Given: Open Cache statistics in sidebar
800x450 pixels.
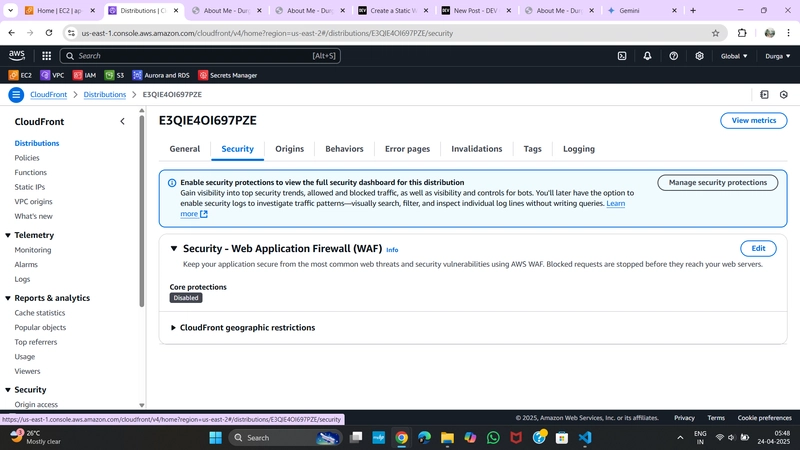Looking at the screenshot, I should click(40, 313).
